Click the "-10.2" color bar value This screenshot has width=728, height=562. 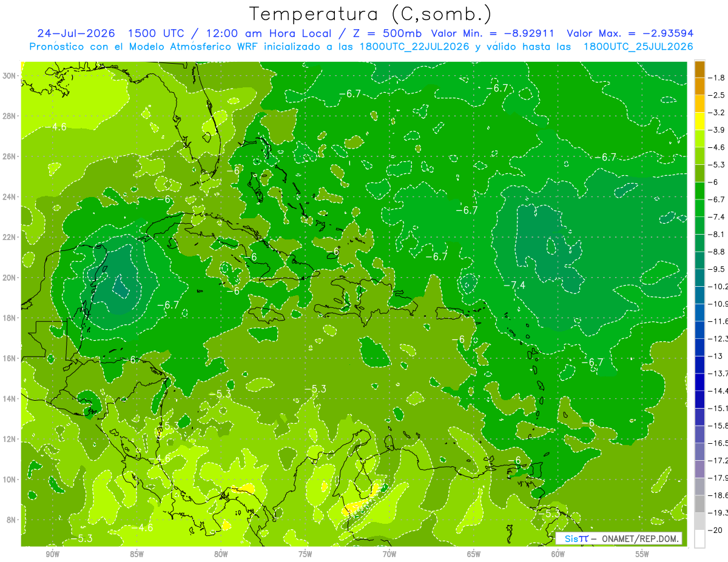[x=718, y=286]
